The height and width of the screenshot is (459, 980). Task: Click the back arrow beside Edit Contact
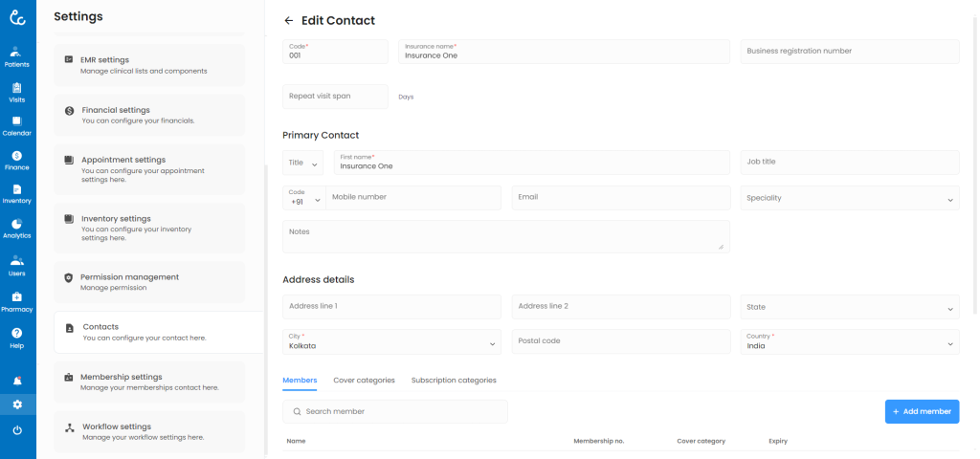pyautogui.click(x=289, y=21)
